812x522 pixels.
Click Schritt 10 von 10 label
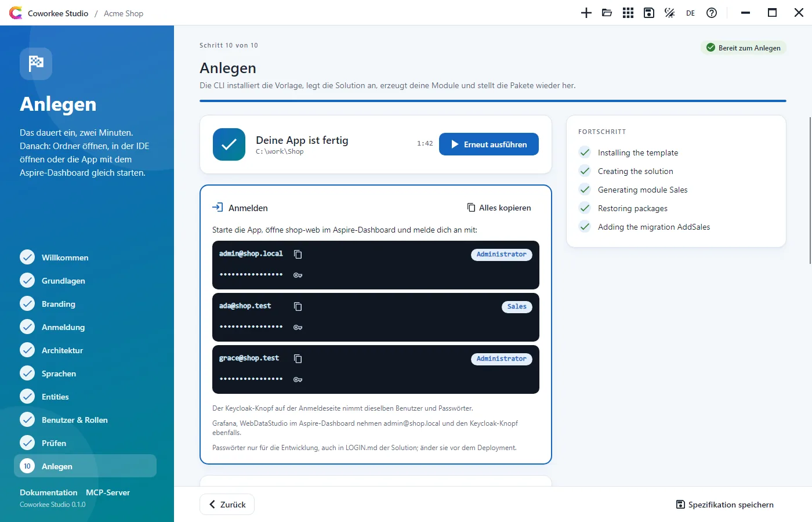229,45
